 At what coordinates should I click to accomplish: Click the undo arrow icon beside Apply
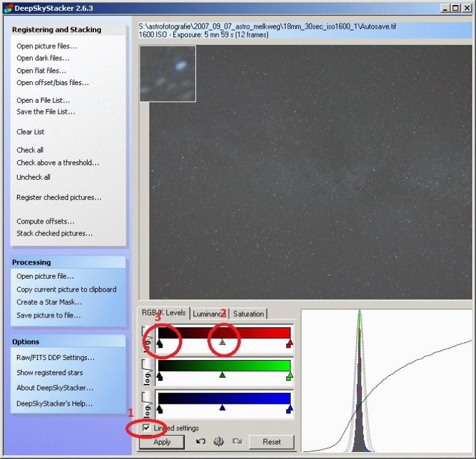[201, 441]
